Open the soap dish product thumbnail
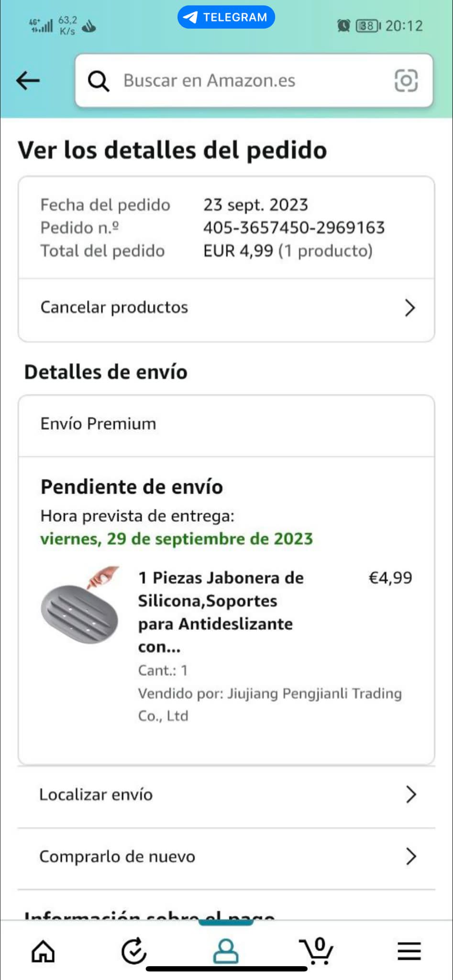The height and width of the screenshot is (980, 453). point(80,605)
